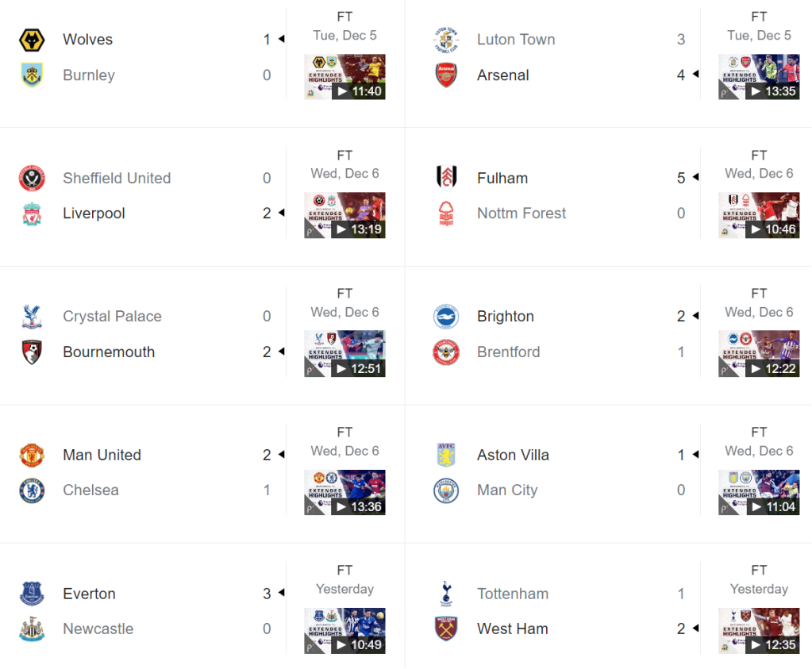Click the Crystal Palace crest icon
This screenshot has width=812, height=669.
32,317
